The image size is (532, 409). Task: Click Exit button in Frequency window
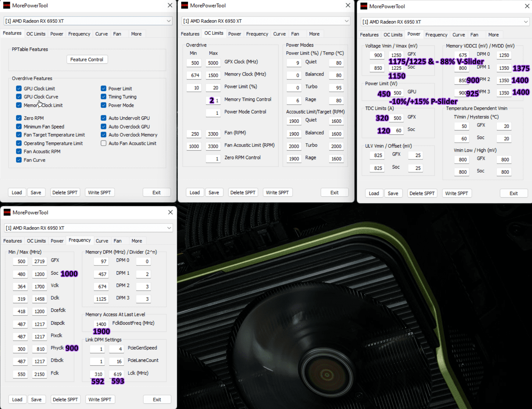(157, 400)
